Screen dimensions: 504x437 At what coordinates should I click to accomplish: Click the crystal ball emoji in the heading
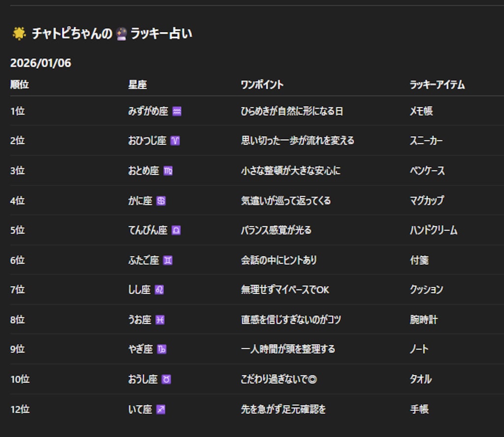tap(122, 34)
